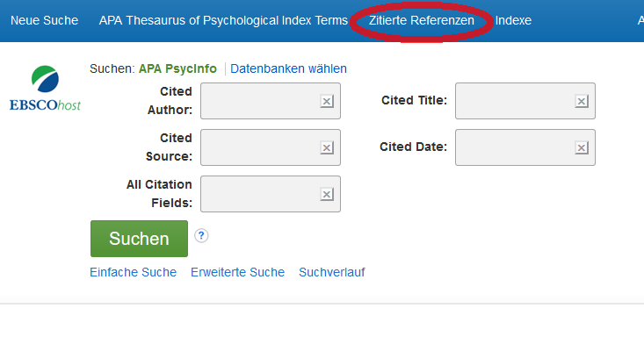
Task: Click the EBSCOhost logo
Action: [45, 89]
